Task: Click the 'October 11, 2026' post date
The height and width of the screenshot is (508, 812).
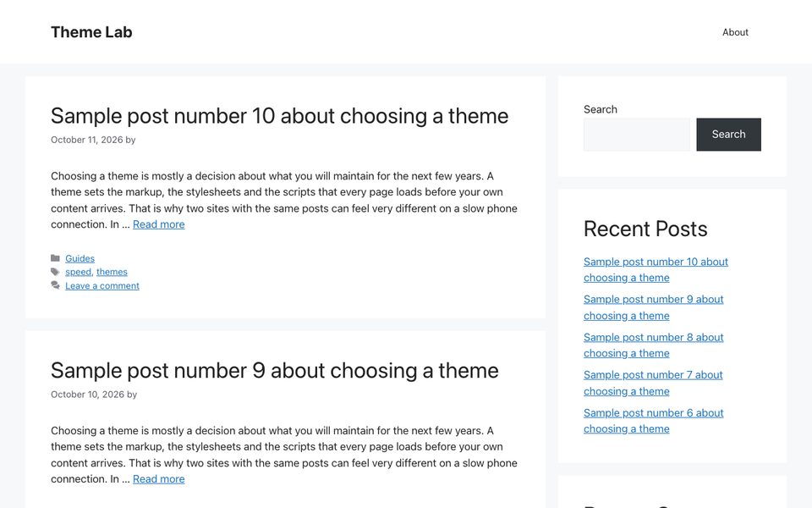Action: (x=87, y=140)
